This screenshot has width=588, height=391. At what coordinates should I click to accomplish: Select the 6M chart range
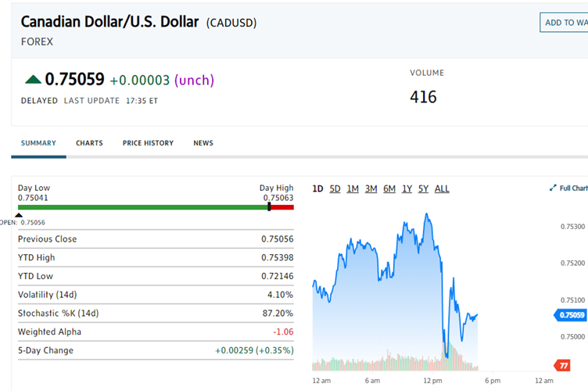389,188
